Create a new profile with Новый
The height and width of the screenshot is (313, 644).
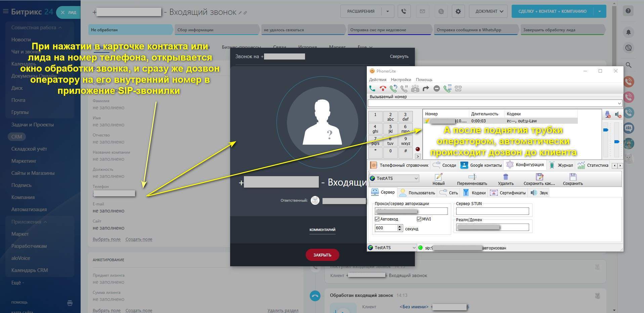(x=438, y=179)
